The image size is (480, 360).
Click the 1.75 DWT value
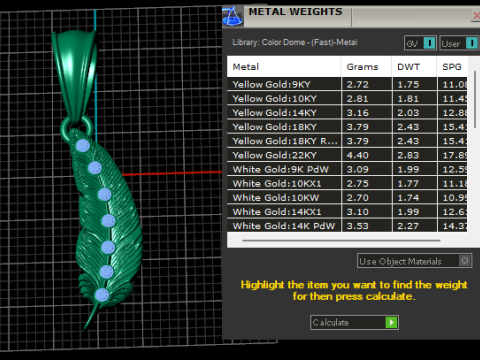coord(408,85)
